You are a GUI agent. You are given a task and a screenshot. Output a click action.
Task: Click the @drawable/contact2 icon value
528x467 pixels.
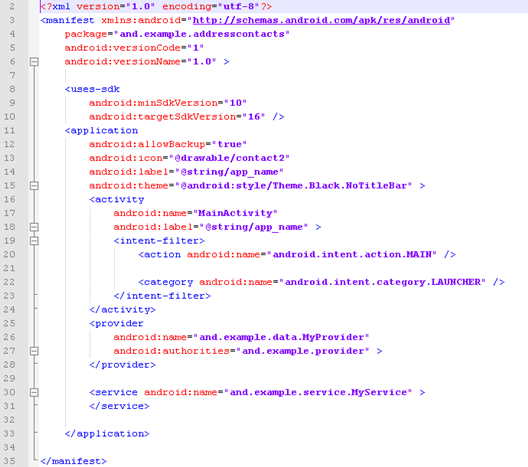pos(230,158)
